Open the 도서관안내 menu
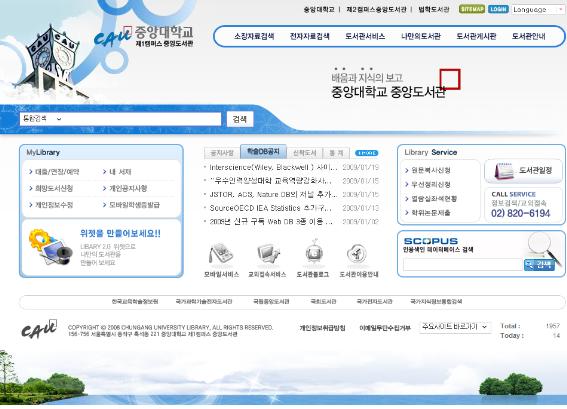The image size is (567, 409). tap(528, 36)
